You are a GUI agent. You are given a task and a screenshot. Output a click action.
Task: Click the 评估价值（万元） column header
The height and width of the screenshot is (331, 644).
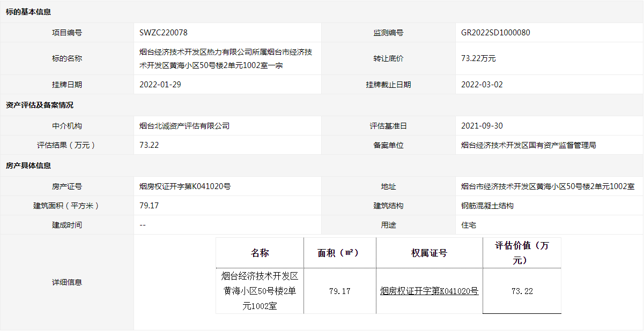coord(522,253)
